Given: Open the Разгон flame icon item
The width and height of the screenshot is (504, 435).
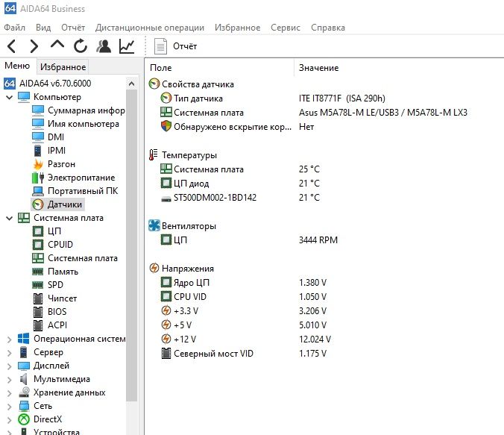Looking at the screenshot, I should 38,164.
